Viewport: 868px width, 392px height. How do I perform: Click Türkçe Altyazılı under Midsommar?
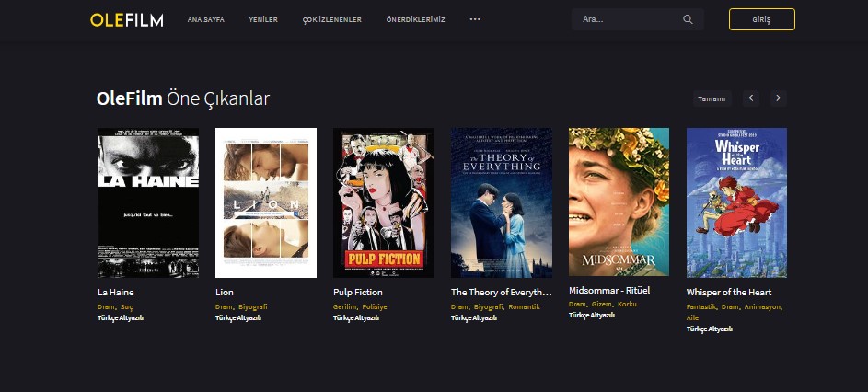[x=592, y=315]
